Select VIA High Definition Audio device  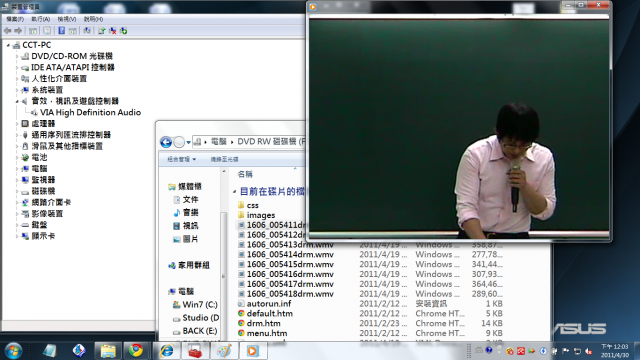pos(90,112)
